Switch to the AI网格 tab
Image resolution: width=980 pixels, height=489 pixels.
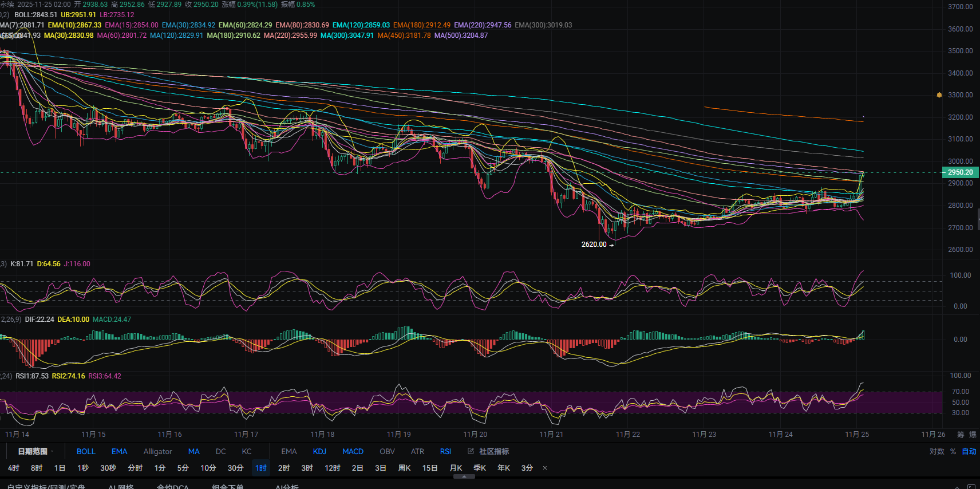pos(121,486)
